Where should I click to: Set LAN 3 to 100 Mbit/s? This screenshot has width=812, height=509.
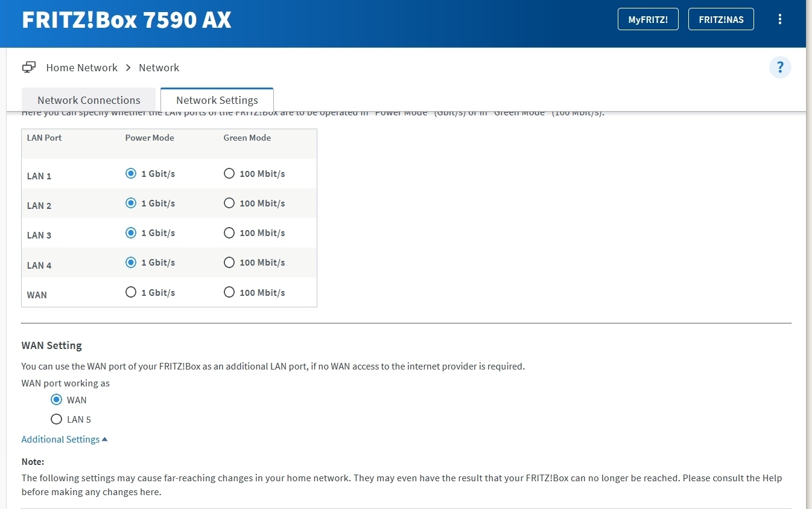pyautogui.click(x=229, y=232)
